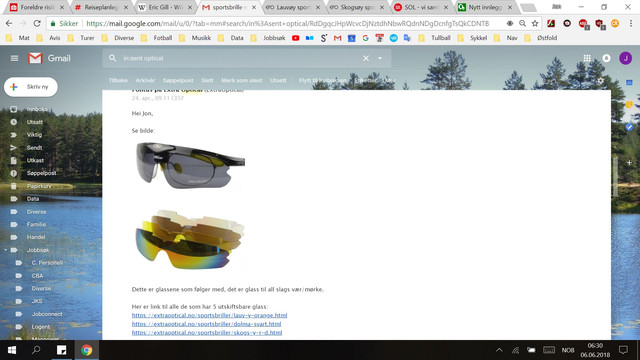The image size is (640, 360).
Task: Open the Tullball bookmarks folder
Action: point(436,38)
